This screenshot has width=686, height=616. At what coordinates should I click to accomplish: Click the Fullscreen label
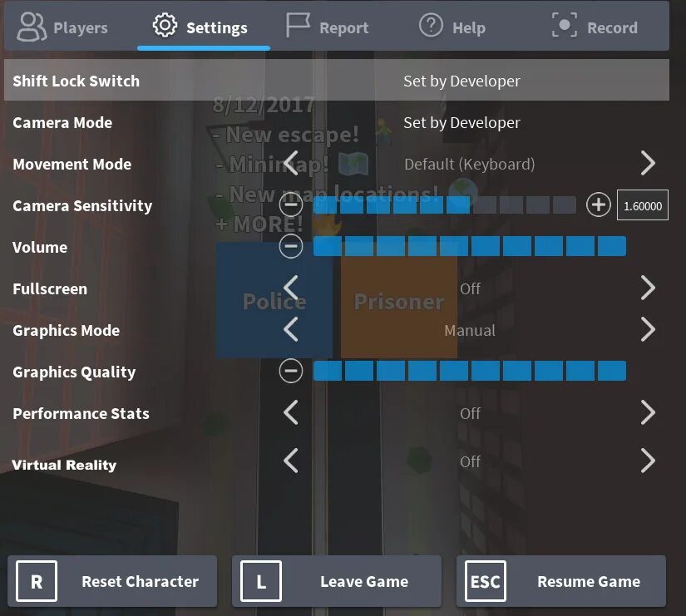[x=50, y=288]
